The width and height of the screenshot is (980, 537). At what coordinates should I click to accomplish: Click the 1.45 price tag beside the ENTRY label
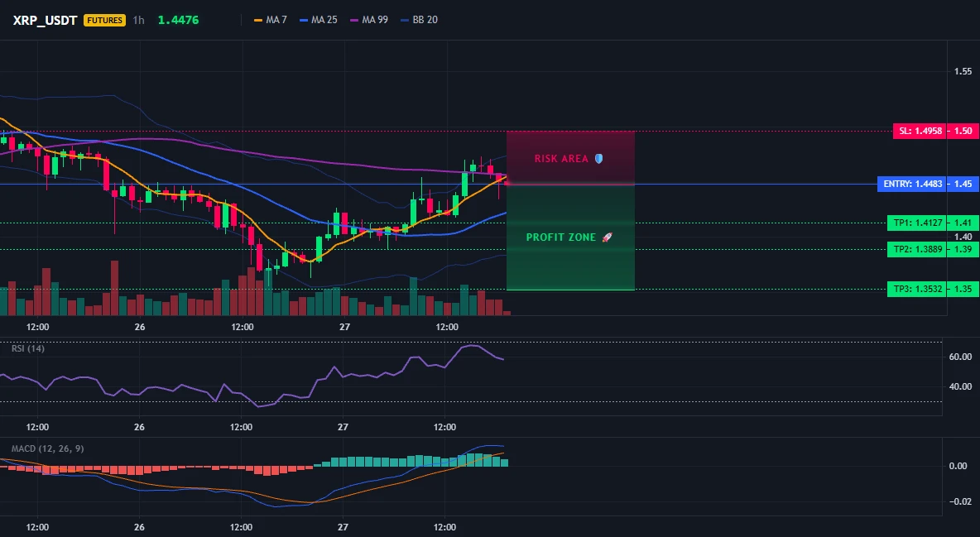963,184
